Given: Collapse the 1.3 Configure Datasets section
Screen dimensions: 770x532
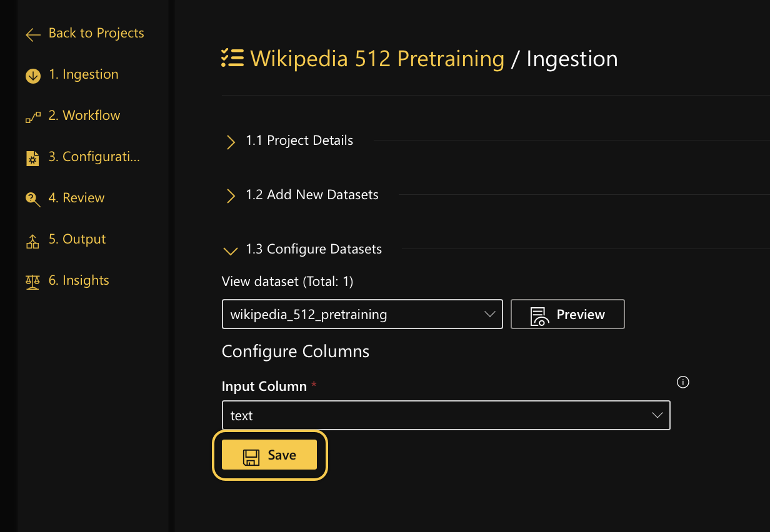Looking at the screenshot, I should (230, 250).
